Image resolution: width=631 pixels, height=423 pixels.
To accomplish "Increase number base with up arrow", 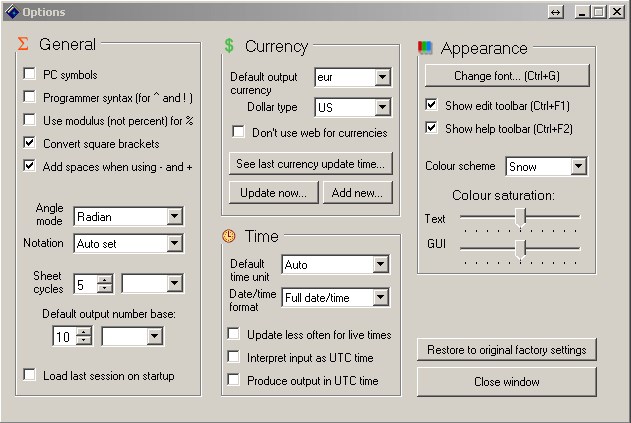I will tap(84, 332).
